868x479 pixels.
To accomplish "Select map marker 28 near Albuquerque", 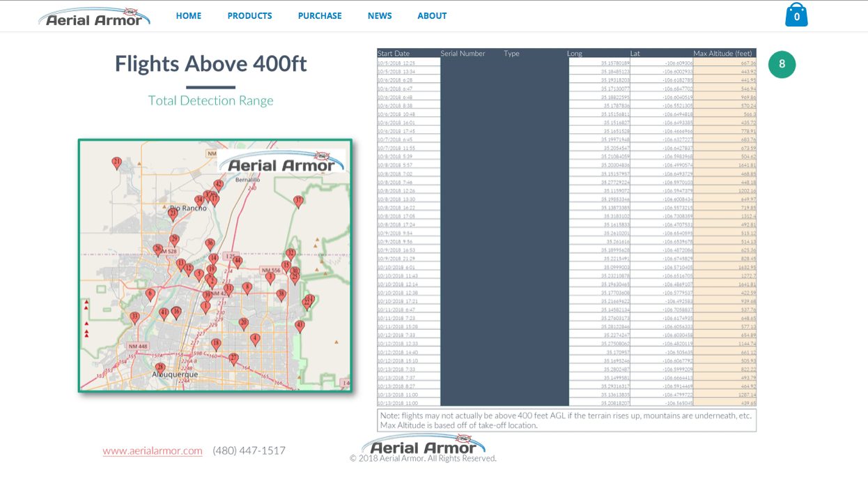I will point(160,369).
